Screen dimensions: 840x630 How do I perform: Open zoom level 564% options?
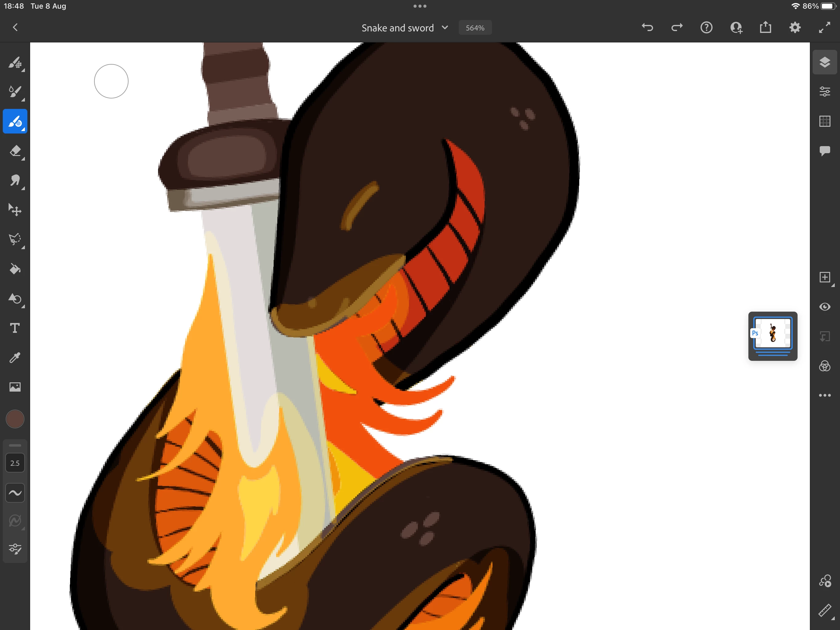[x=475, y=28]
